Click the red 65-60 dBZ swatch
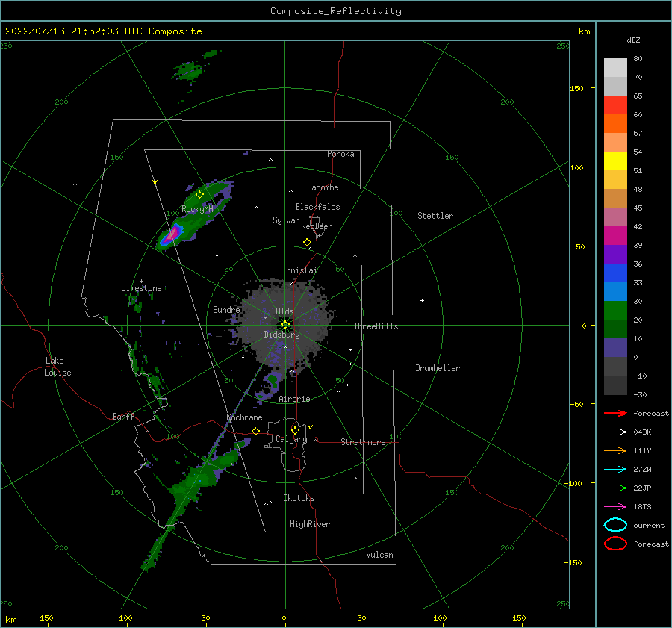672x628 pixels. click(x=615, y=105)
